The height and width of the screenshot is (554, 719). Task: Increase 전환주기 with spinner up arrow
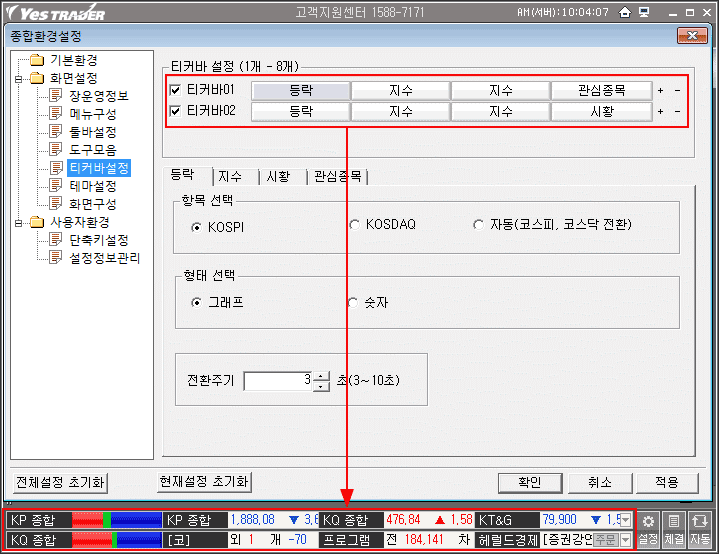(x=320, y=375)
